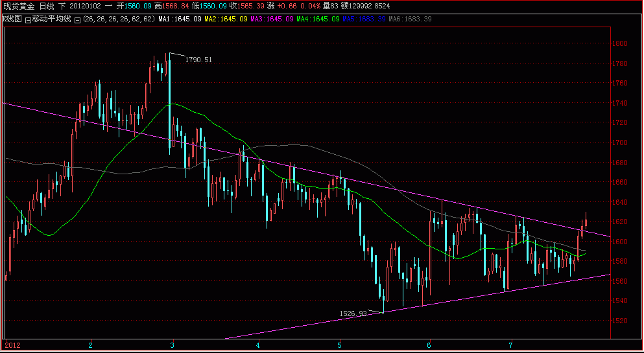
Task: Click the 日线 period label
Action: [x=47, y=6]
